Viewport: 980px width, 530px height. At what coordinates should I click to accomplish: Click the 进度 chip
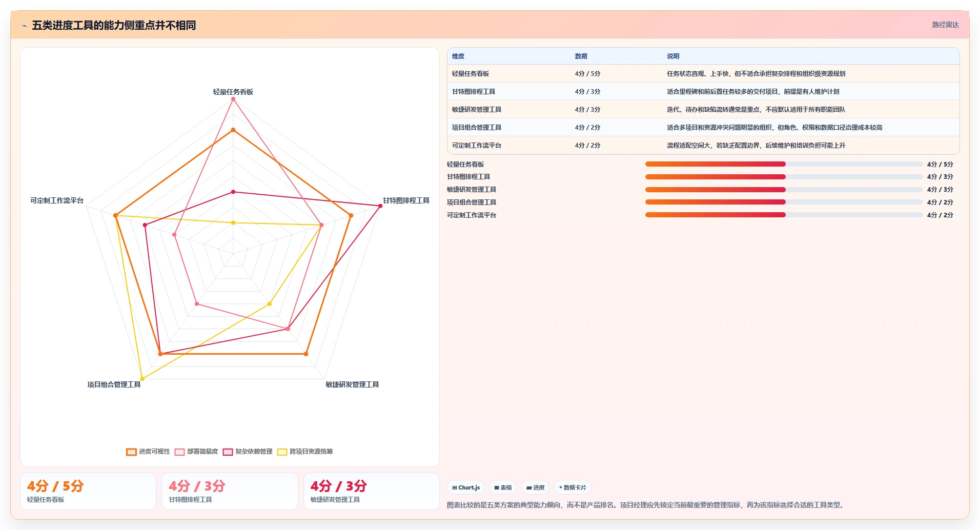click(x=535, y=487)
